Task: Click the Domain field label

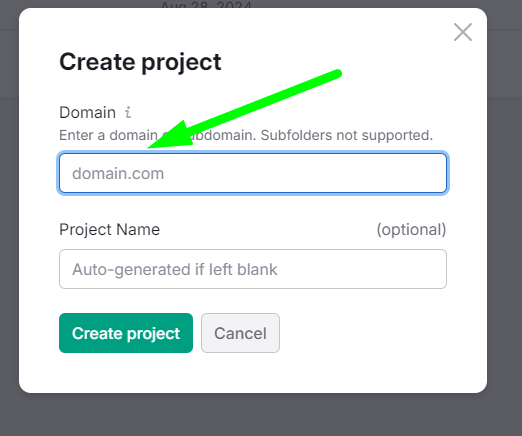Action: pyautogui.click(x=87, y=112)
